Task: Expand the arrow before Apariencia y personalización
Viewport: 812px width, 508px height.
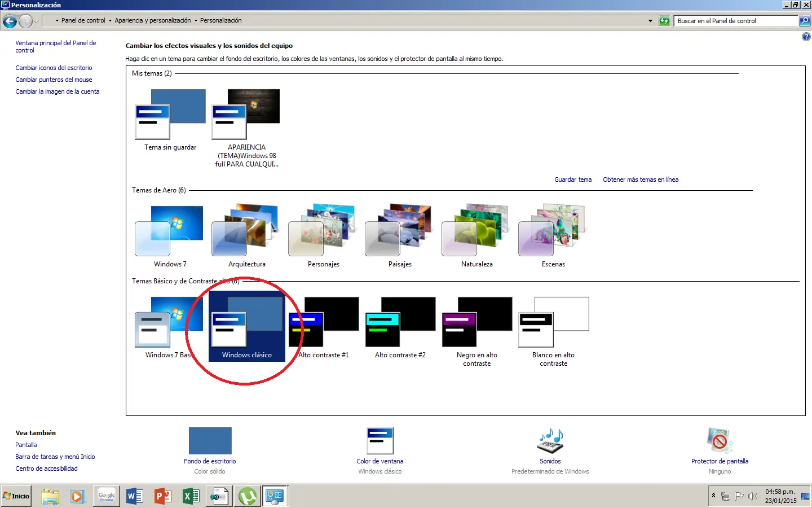Action: click(110, 21)
